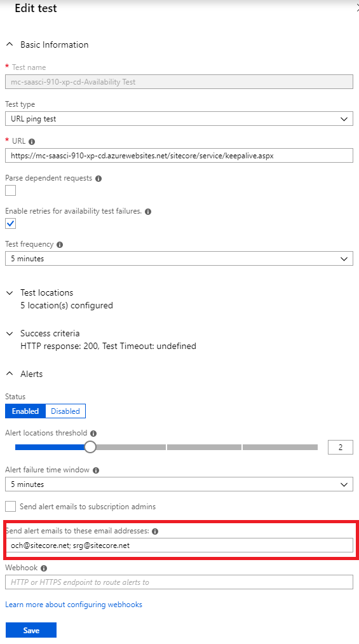Click the Alert locations threshold slider handle
The image size is (359, 644).
click(90, 447)
